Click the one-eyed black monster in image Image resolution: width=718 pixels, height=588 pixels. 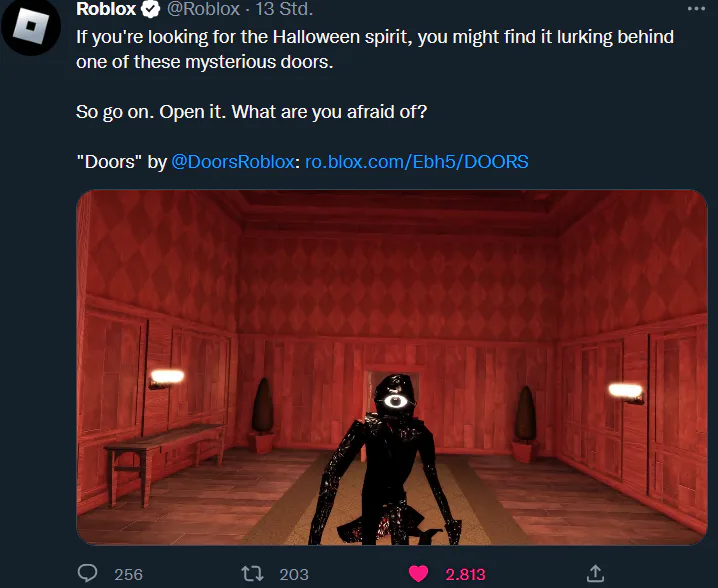[x=387, y=460]
